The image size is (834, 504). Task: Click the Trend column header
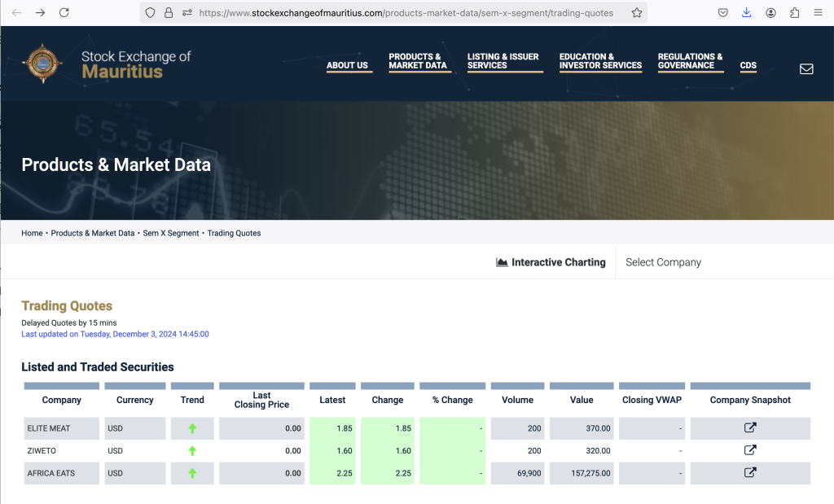192,400
